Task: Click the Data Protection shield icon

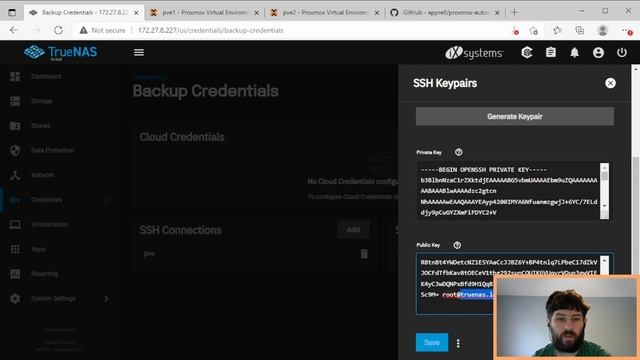Action: (x=15, y=150)
